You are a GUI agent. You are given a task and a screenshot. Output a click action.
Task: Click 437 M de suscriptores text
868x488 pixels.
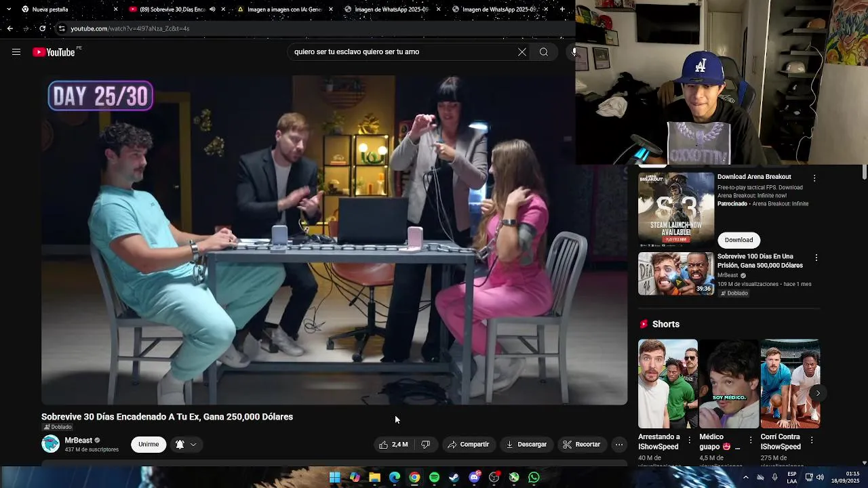click(92, 449)
